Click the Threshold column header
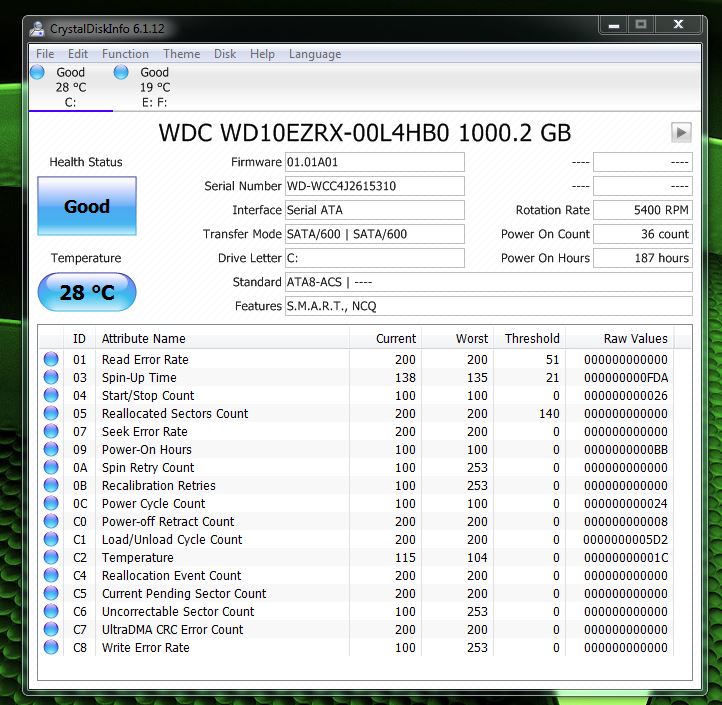This screenshot has height=705, width=722. (530, 338)
